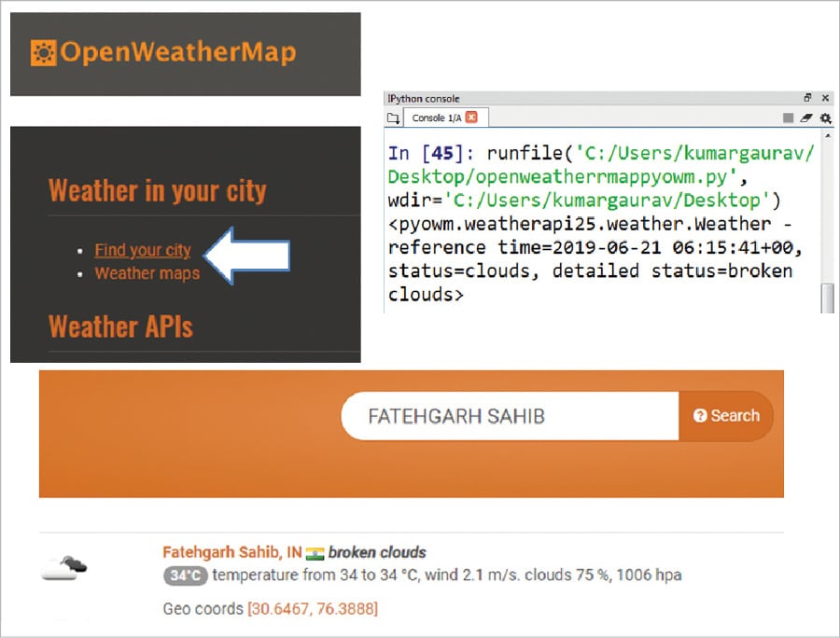Open the Weather maps link
Image resolution: width=840 pixels, height=638 pixels.
pos(147,273)
